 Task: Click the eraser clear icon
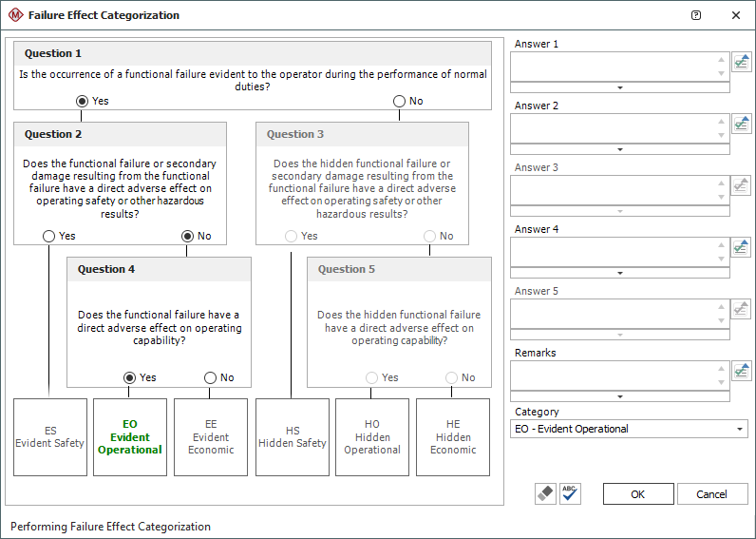tap(545, 493)
